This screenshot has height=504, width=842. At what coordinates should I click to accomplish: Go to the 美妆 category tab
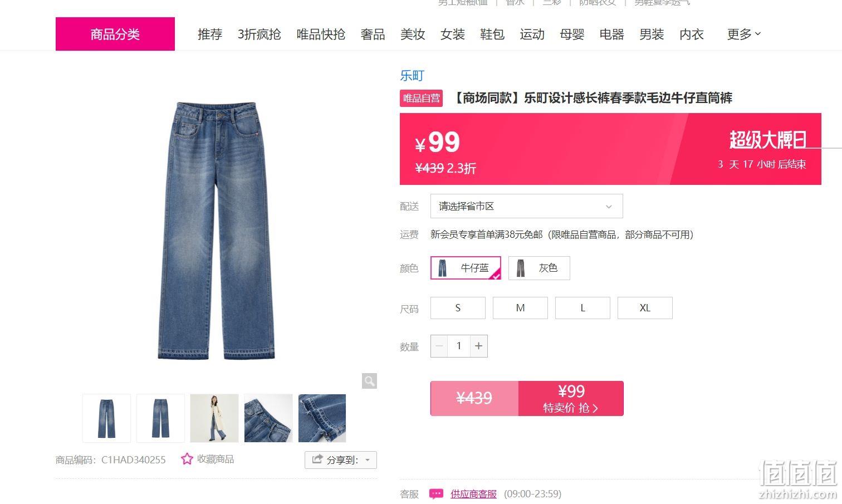[x=413, y=34]
